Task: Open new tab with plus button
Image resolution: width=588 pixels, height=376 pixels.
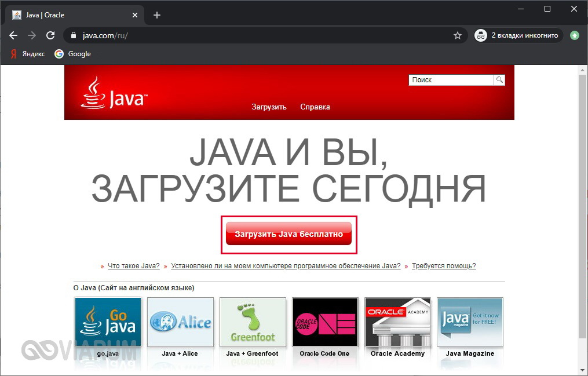Action: pyautogui.click(x=156, y=15)
